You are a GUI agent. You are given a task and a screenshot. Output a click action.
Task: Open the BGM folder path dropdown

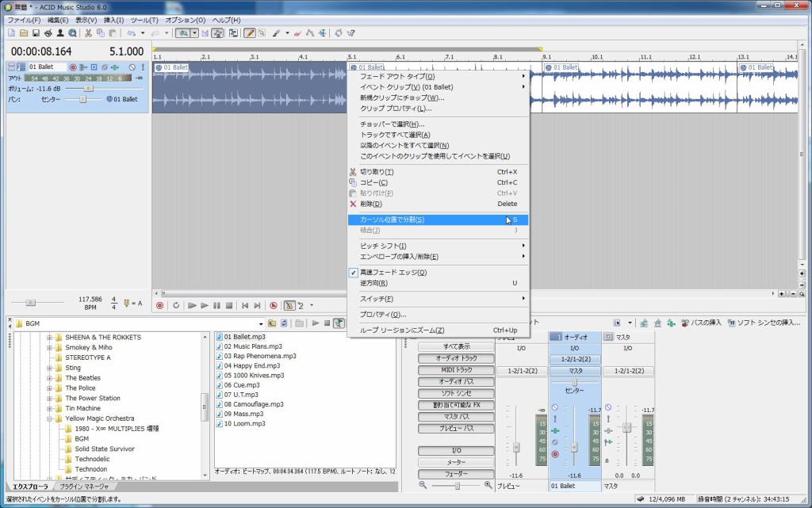(x=261, y=324)
